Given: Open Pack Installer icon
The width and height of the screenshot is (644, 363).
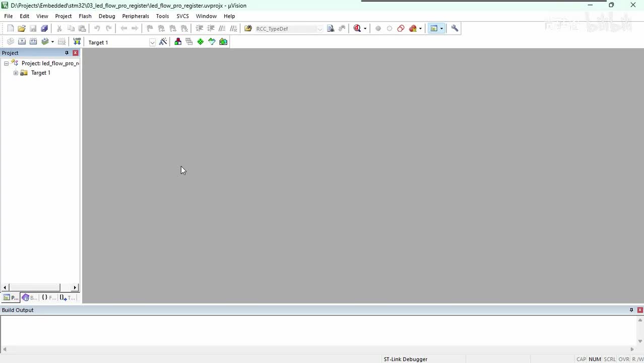Looking at the screenshot, I should click(223, 42).
